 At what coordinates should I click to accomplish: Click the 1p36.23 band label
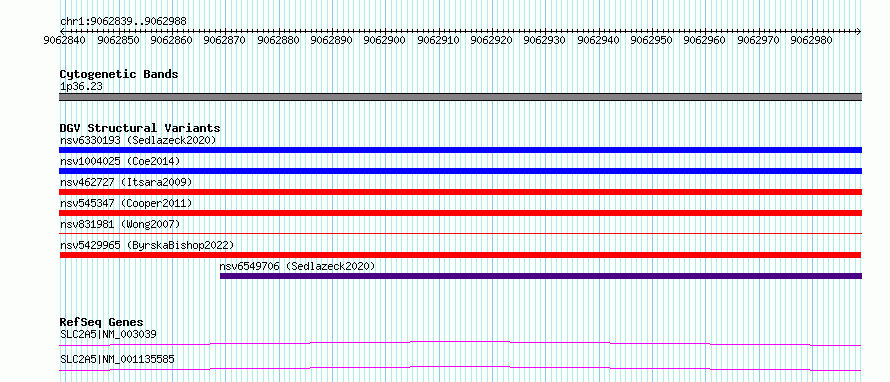coord(81,87)
